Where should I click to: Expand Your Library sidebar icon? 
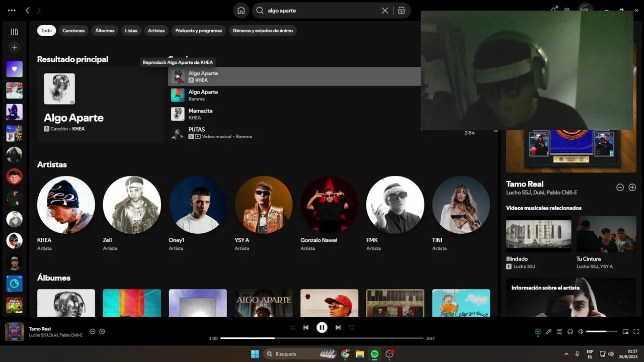(14, 32)
